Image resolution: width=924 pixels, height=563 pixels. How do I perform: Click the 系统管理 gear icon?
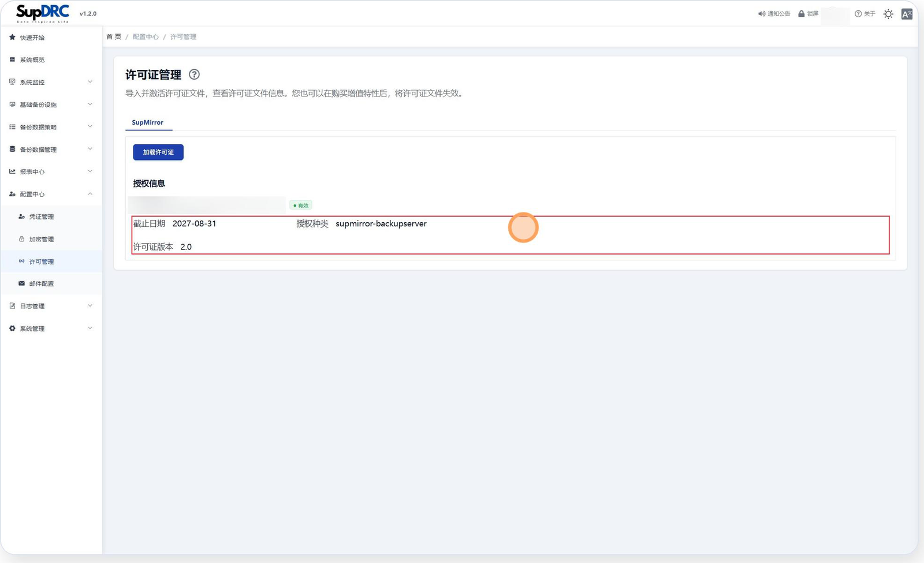(12, 329)
